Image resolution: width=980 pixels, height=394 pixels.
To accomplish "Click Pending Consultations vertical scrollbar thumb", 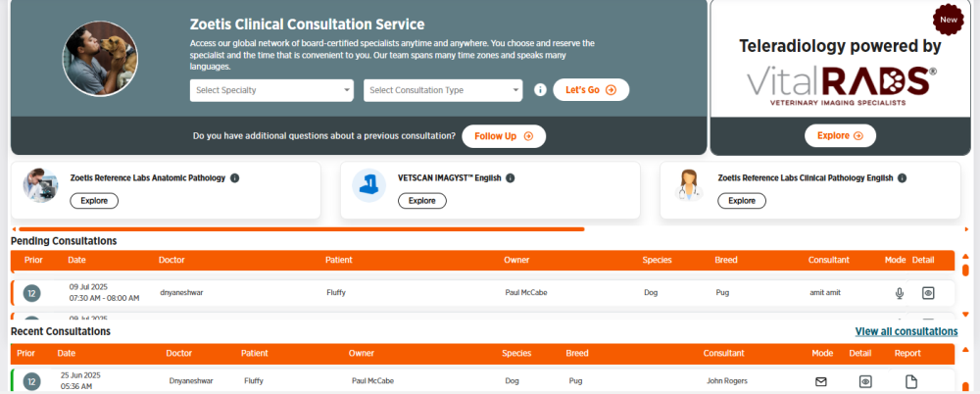I will (965, 271).
